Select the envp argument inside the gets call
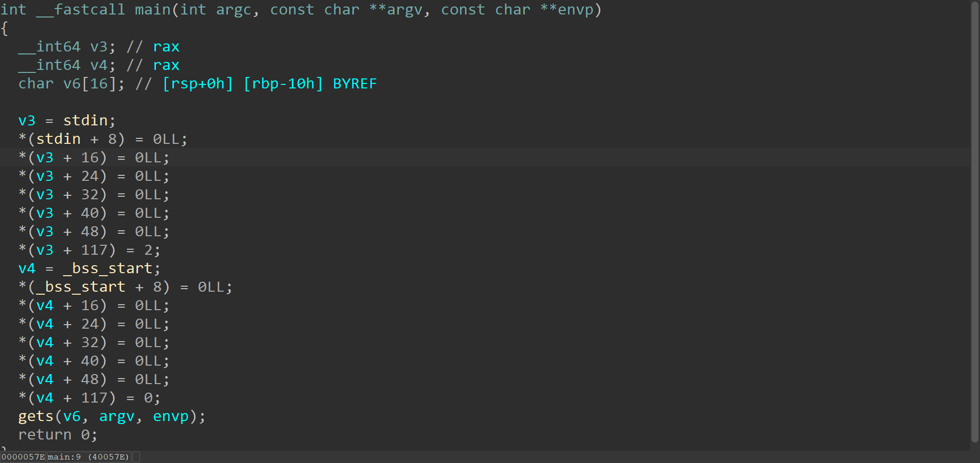Screen dimensions: 980x463 (170, 417)
